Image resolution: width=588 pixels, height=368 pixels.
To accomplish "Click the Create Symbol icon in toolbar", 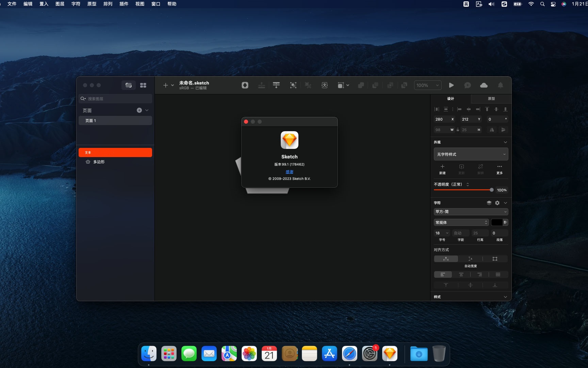I will [x=245, y=85].
